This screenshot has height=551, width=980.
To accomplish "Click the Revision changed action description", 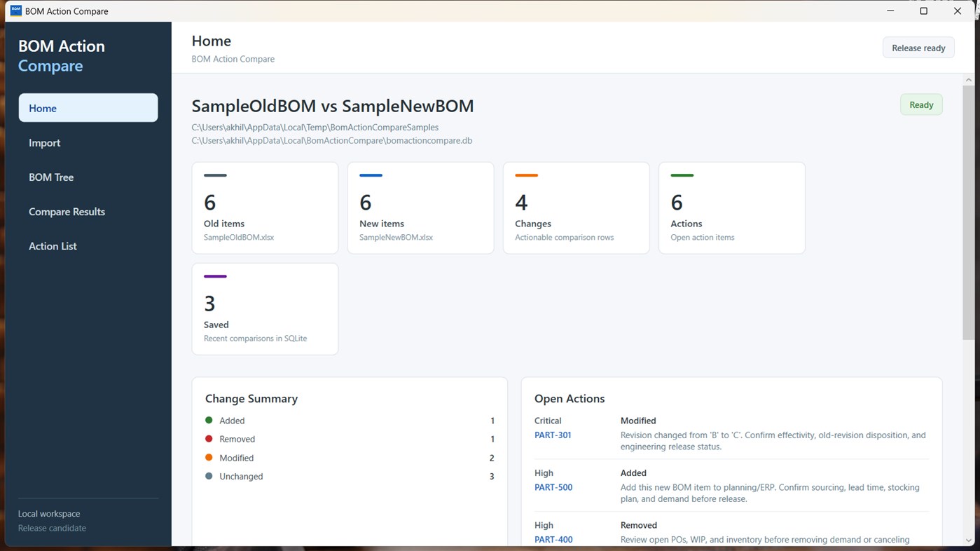I will point(773,440).
